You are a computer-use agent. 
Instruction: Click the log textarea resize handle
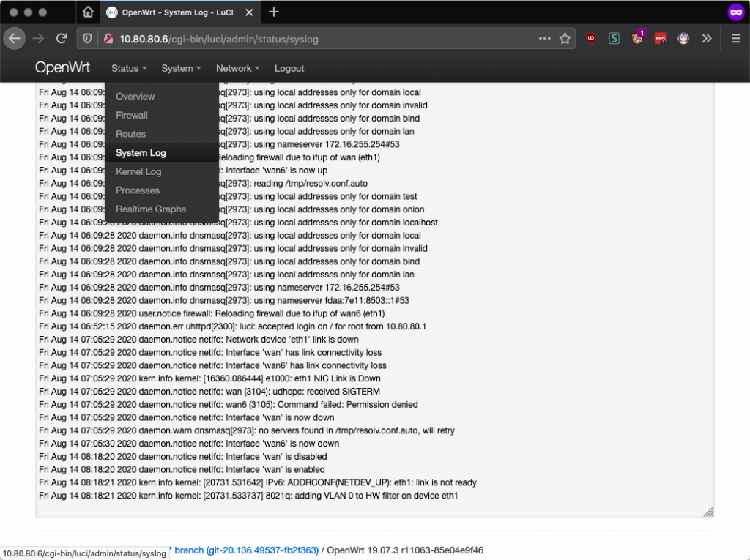pos(708,512)
